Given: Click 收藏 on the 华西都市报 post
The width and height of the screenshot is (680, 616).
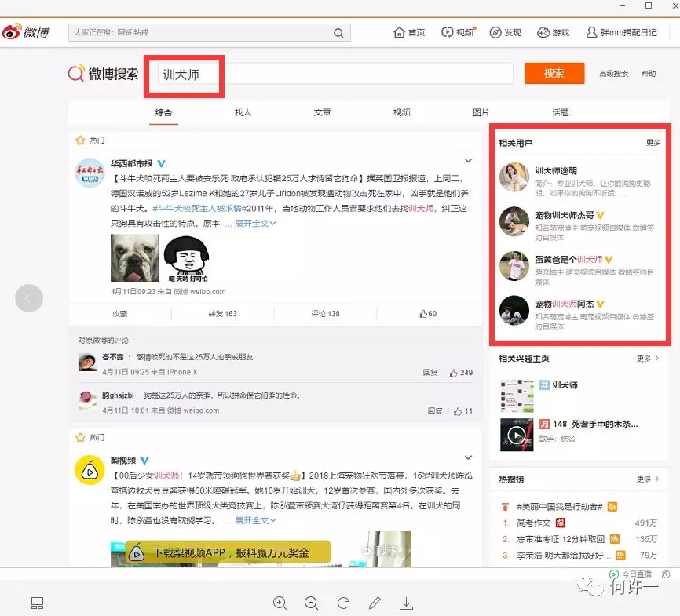Looking at the screenshot, I should click(x=120, y=313).
